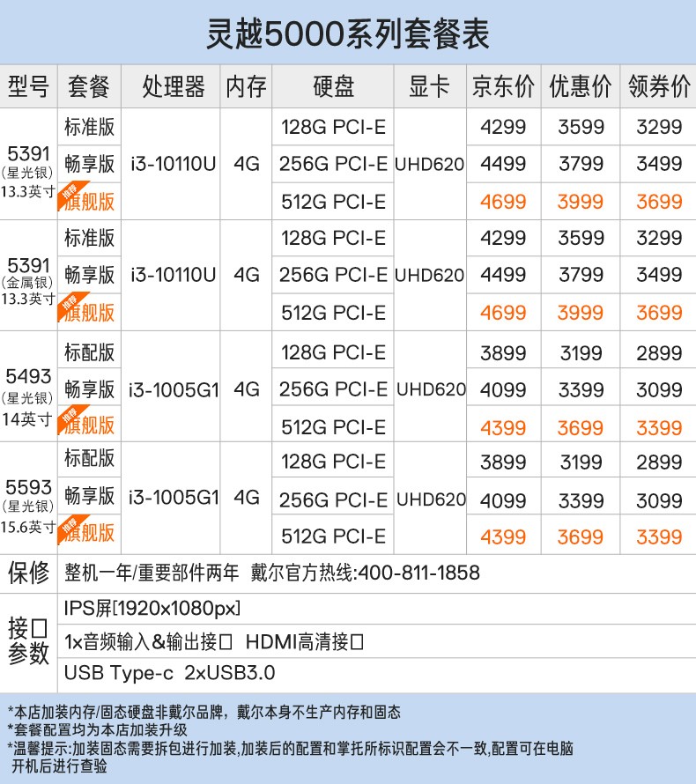Screen dimensions: 696x784
Task: Select 标配版 in the 5493 group
Action: (90, 352)
